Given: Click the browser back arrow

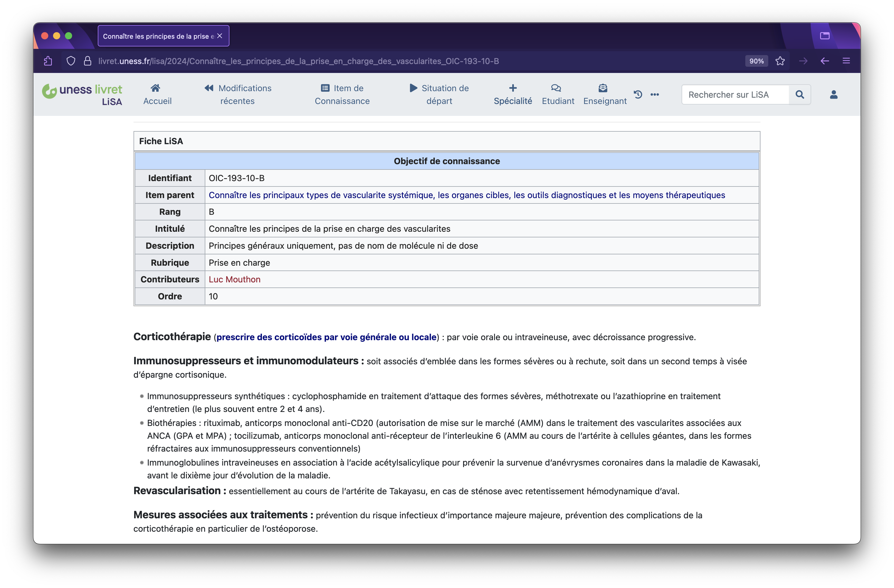Looking at the screenshot, I should tap(825, 61).
